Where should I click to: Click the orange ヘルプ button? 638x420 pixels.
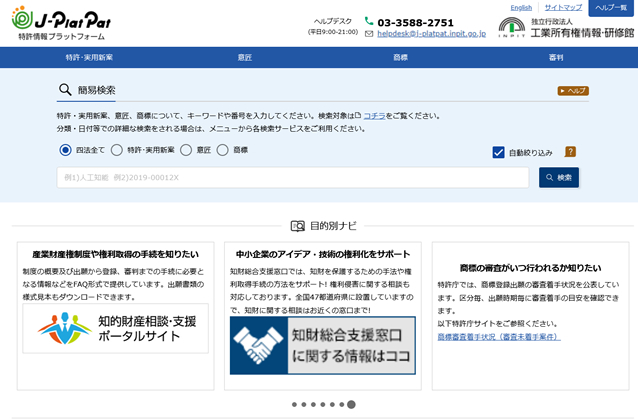tap(573, 91)
